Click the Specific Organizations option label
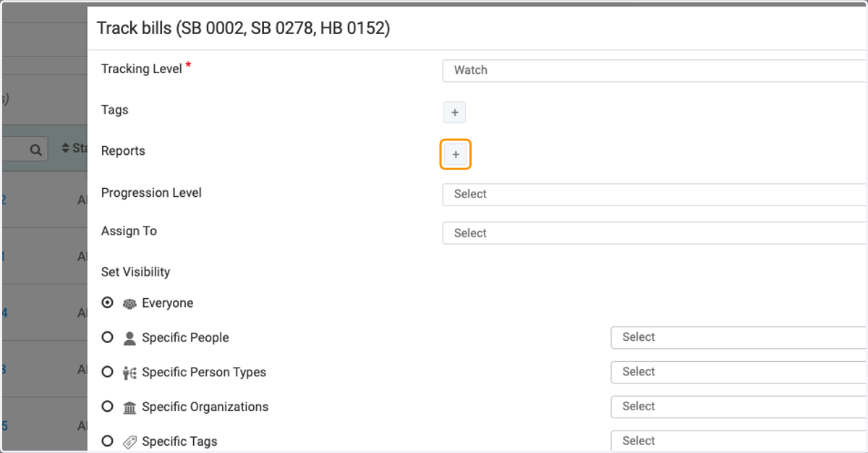Viewport: 868px width, 453px height. click(205, 407)
